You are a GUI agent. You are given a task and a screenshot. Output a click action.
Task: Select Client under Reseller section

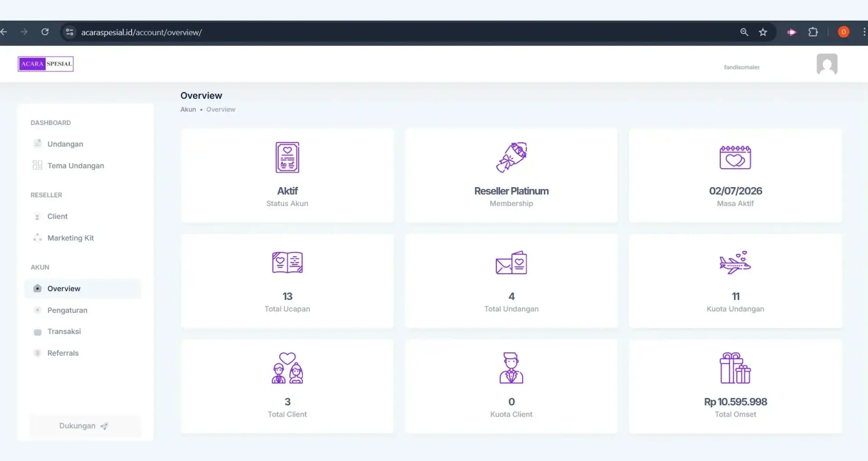tap(57, 216)
